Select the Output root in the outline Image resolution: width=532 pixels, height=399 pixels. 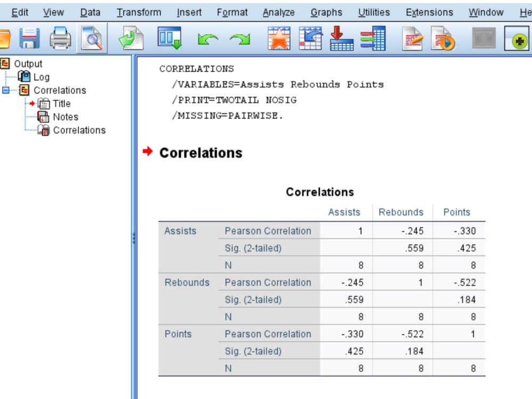pos(28,64)
